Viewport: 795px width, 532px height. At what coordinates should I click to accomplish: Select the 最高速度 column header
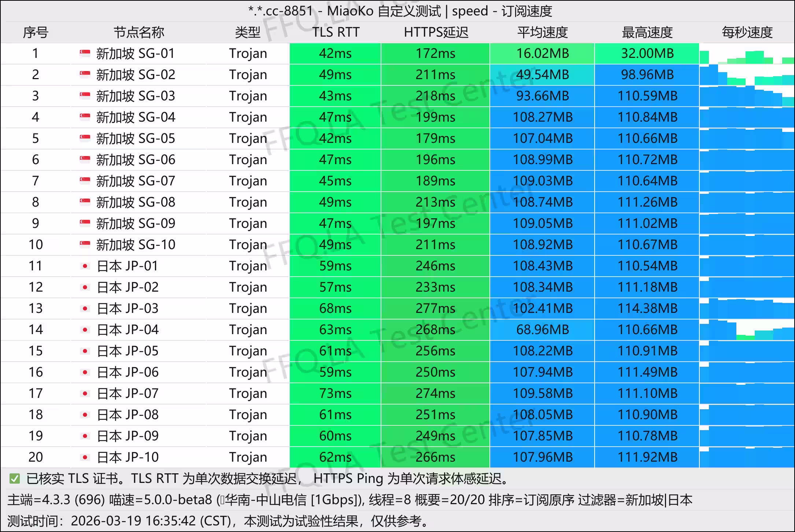tap(647, 32)
